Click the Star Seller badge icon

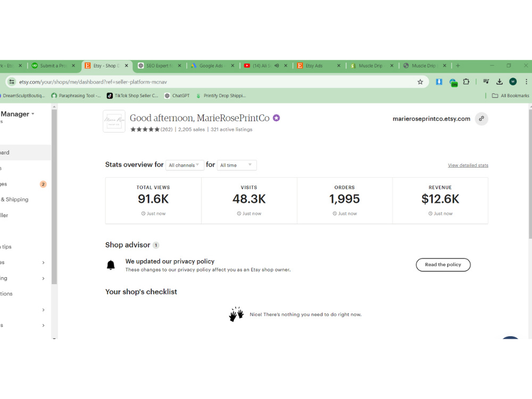pyautogui.click(x=277, y=118)
